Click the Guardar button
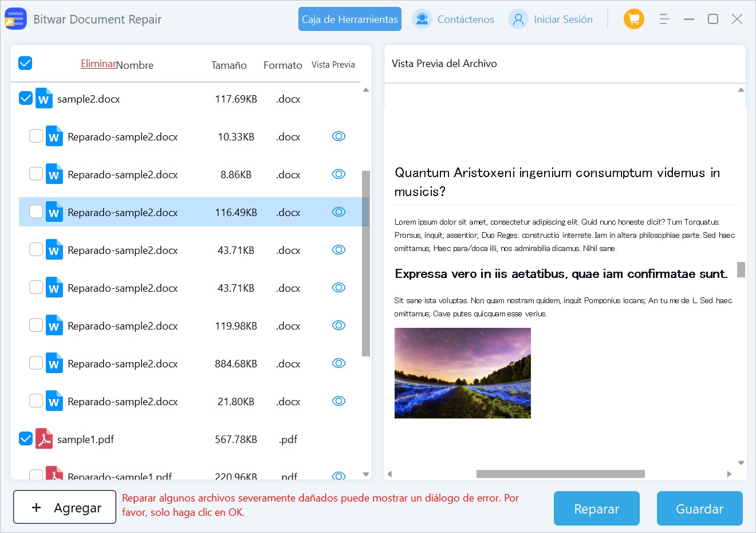Screen dimensions: 756x533 coord(699,508)
